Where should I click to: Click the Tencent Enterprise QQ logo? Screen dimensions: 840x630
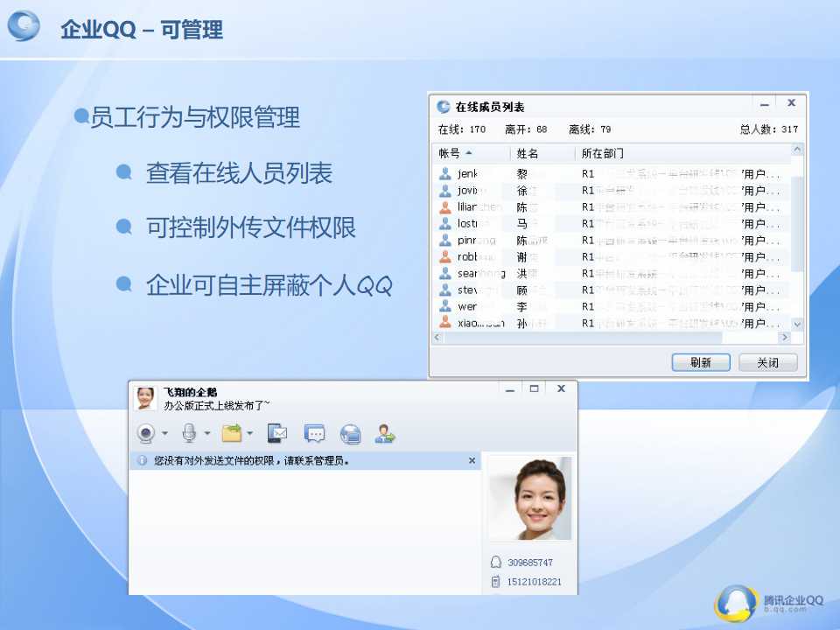point(769,602)
